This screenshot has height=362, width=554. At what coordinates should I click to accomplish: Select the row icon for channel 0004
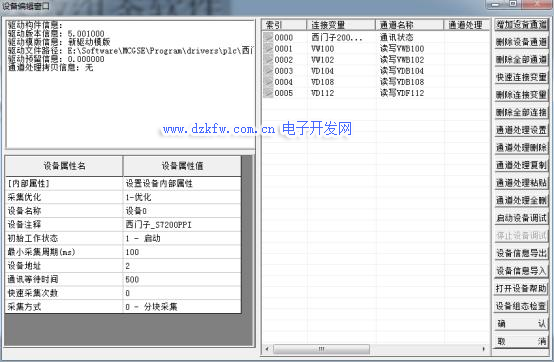tap(269, 82)
